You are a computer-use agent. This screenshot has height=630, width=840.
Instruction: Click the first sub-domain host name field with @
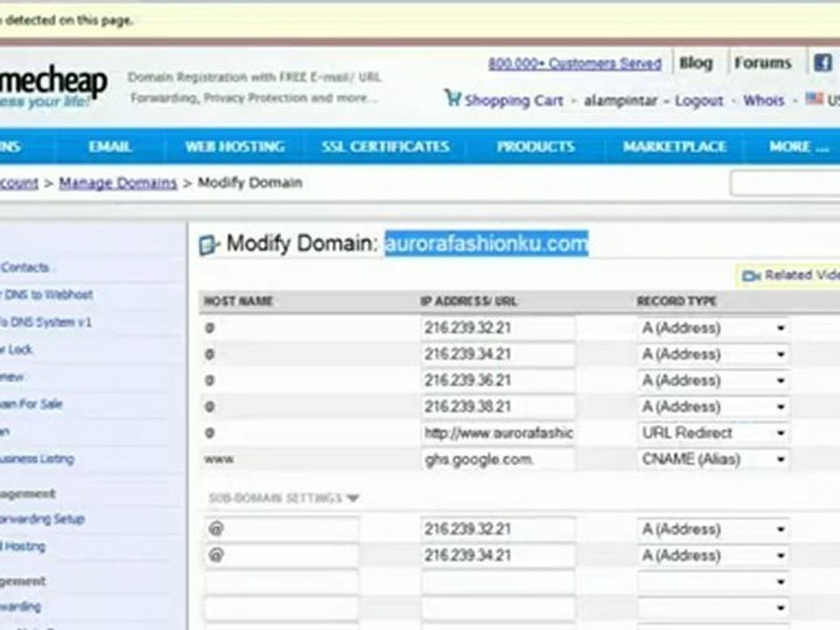tap(281, 529)
